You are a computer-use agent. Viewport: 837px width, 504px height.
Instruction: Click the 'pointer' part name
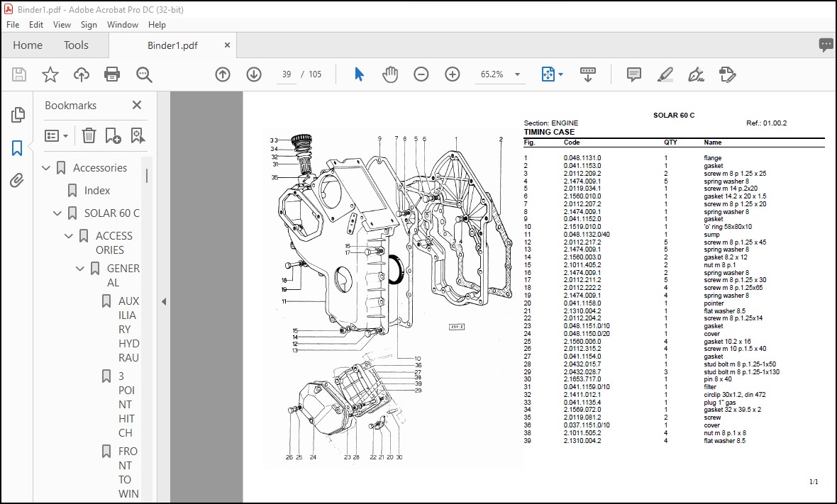point(714,303)
